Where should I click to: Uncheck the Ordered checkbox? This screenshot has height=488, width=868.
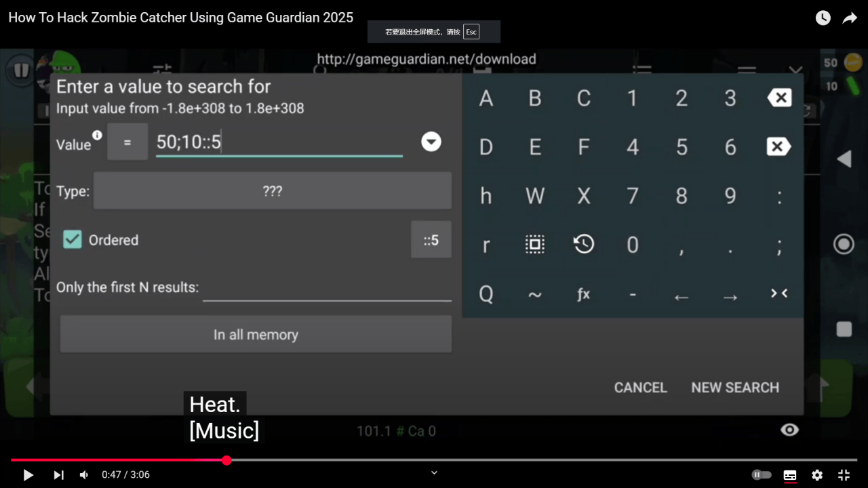73,239
